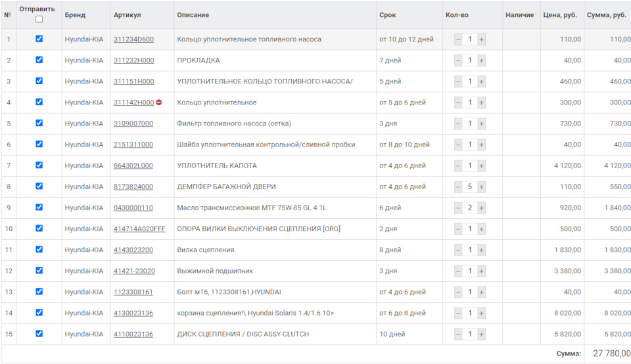Decrease quantity for Масло трансмиссионное MTF
631x364 pixels.
[458, 208]
